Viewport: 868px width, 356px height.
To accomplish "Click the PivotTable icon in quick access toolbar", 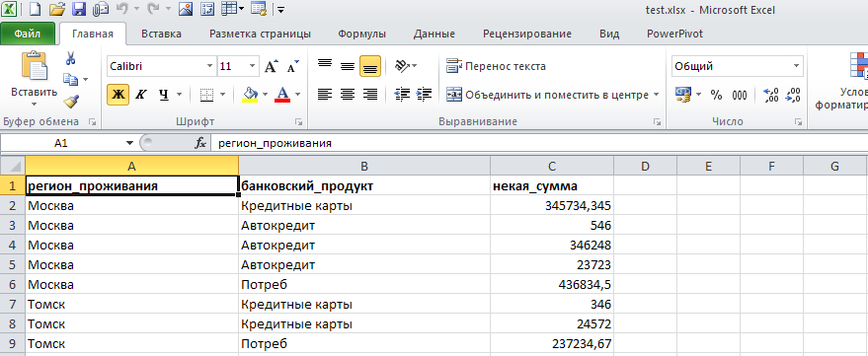I will point(207,10).
